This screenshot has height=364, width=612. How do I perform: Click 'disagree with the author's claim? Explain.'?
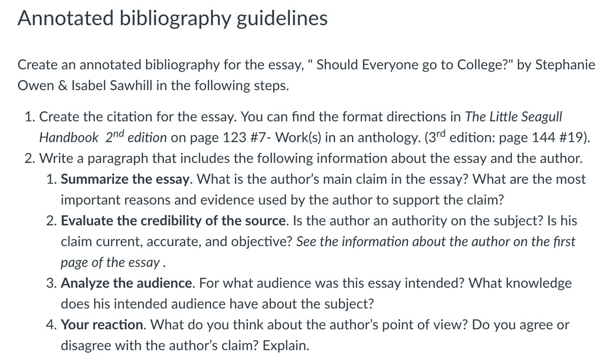185,346
